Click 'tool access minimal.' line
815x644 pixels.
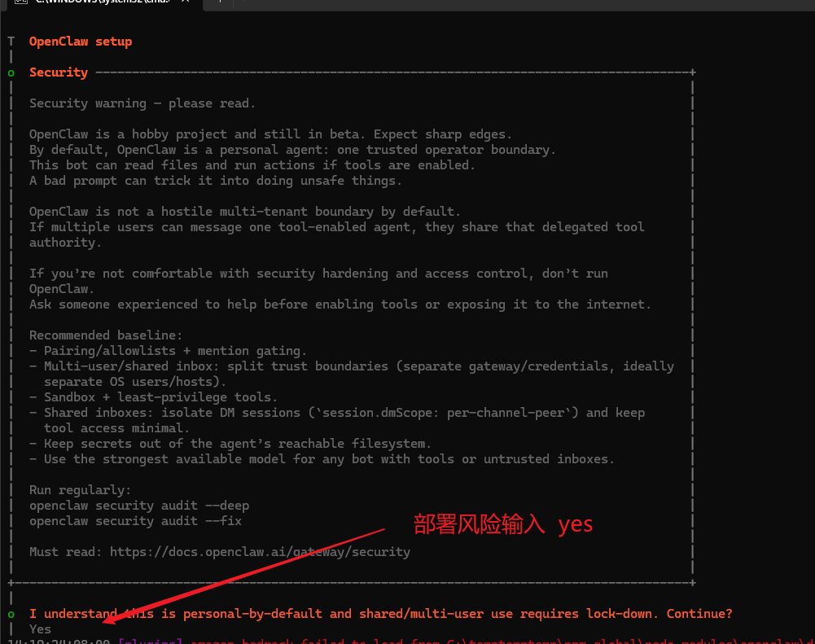tap(116, 428)
